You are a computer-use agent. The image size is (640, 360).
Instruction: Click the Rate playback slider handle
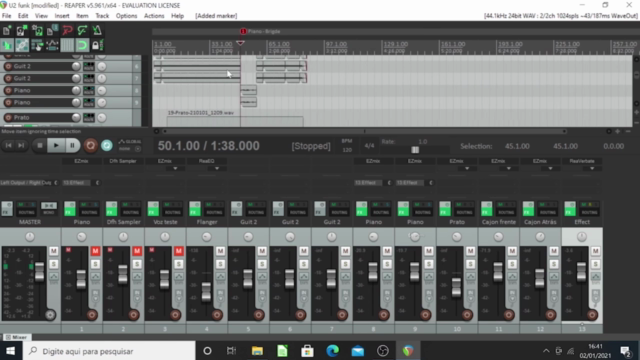[x=415, y=150]
